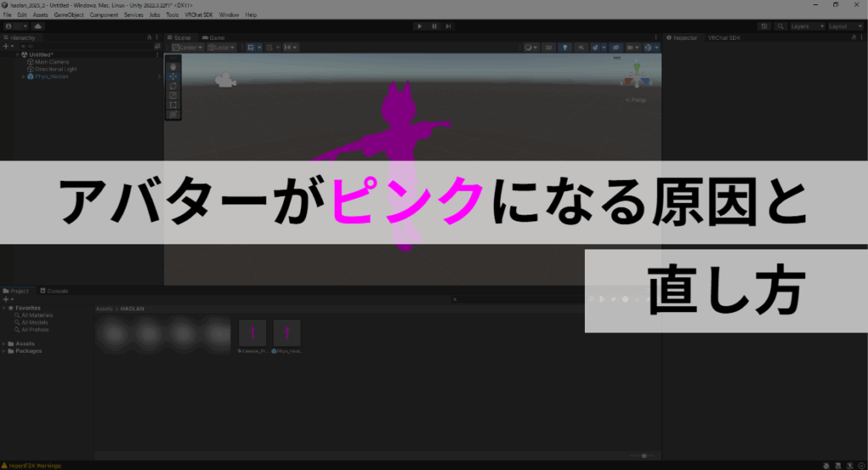The height and width of the screenshot is (470, 868).
Task: Expand the Assets folder in Project
Action: pyautogui.click(x=4, y=344)
